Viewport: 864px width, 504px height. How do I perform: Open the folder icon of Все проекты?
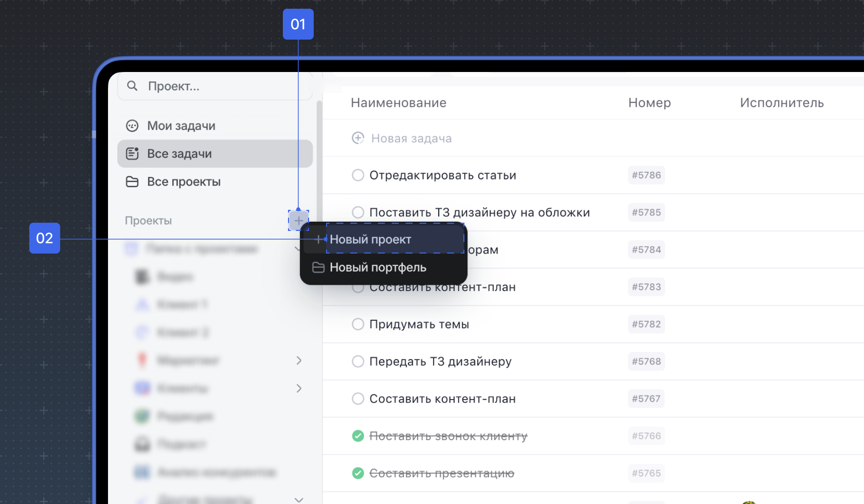pos(132,182)
